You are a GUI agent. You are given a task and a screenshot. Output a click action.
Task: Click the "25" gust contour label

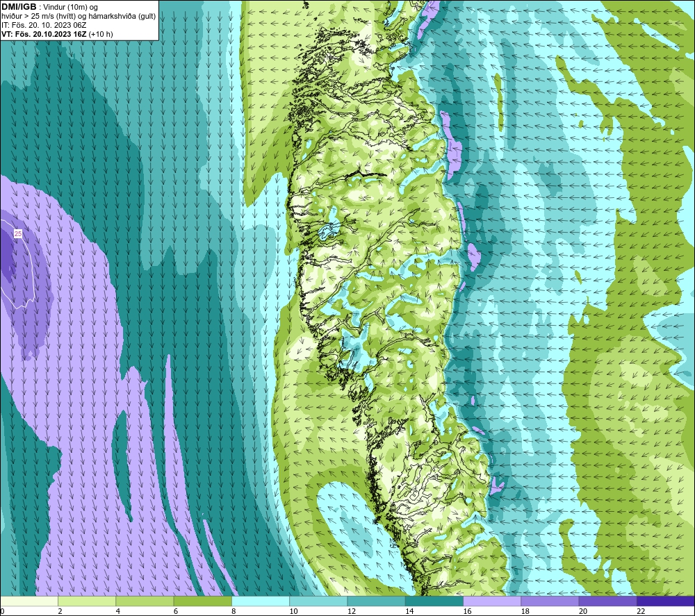[18, 233]
